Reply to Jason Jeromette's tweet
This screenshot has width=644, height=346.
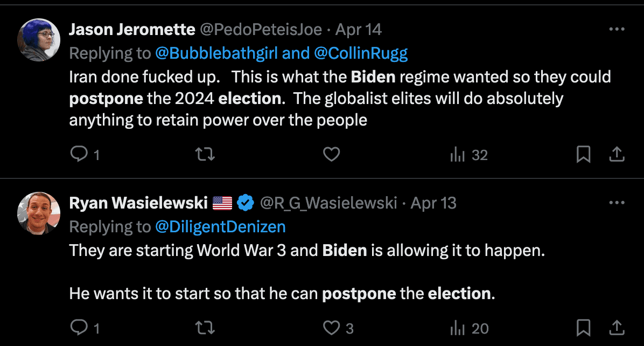point(79,155)
